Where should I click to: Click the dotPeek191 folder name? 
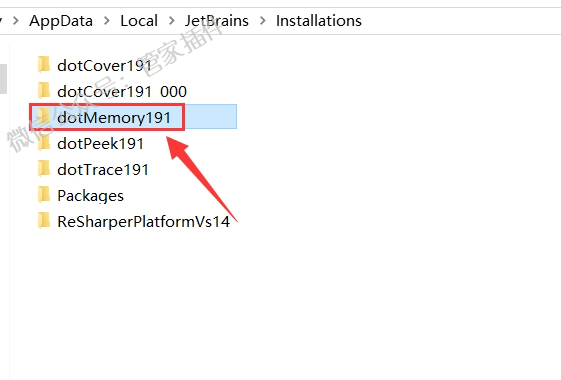(x=100, y=143)
